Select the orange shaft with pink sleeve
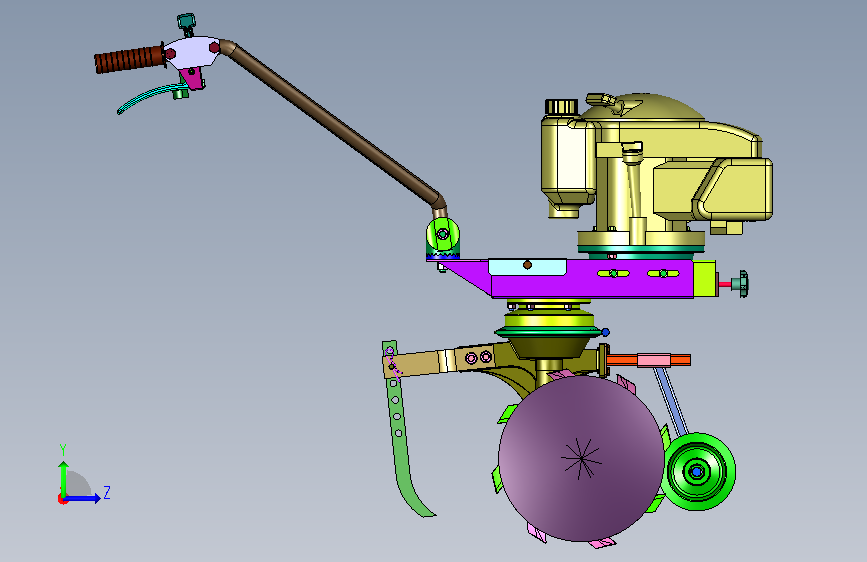Image resolution: width=867 pixels, height=562 pixels. click(649, 360)
